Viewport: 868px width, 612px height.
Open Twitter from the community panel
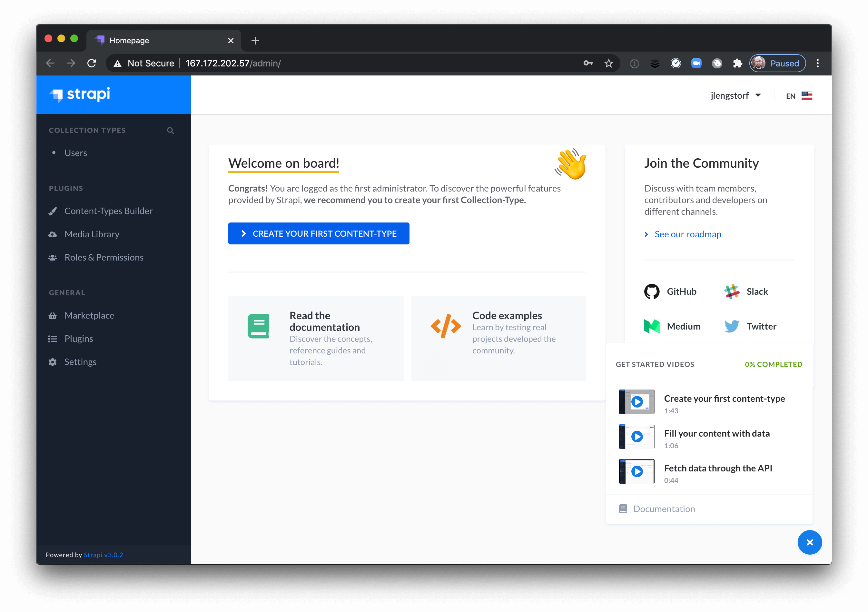pyautogui.click(x=732, y=326)
